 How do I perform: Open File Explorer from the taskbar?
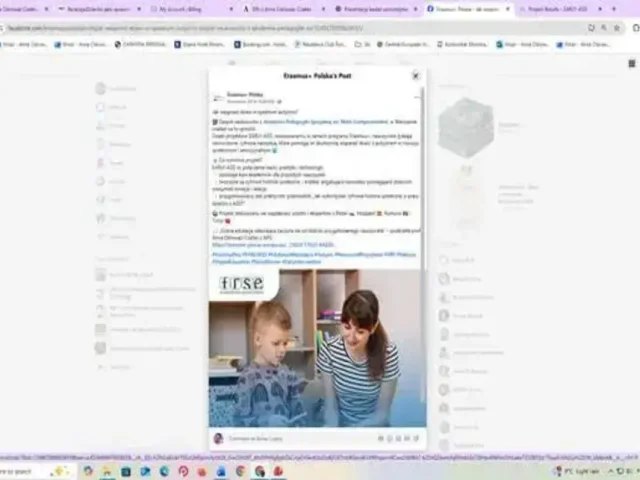(107, 471)
